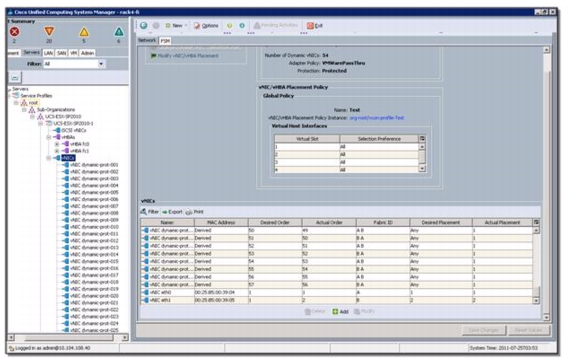Select Service Profiles in the tree
The height and width of the screenshot is (361, 576).
[x=36, y=96]
